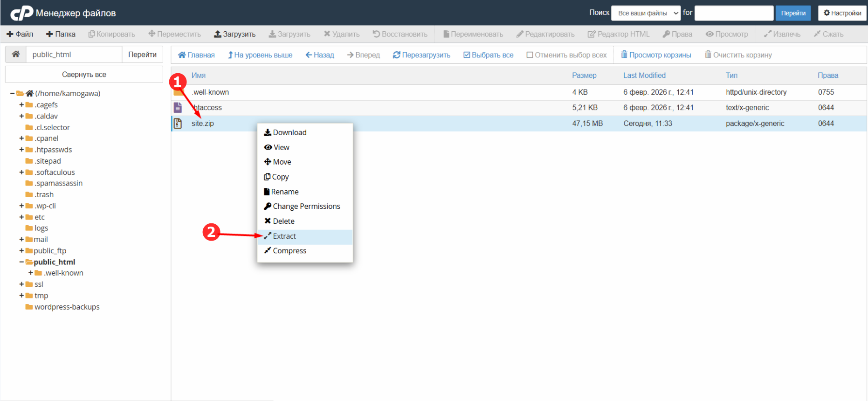Go to Главная in navigation bar
The width and height of the screenshot is (868, 401).
pyautogui.click(x=196, y=55)
